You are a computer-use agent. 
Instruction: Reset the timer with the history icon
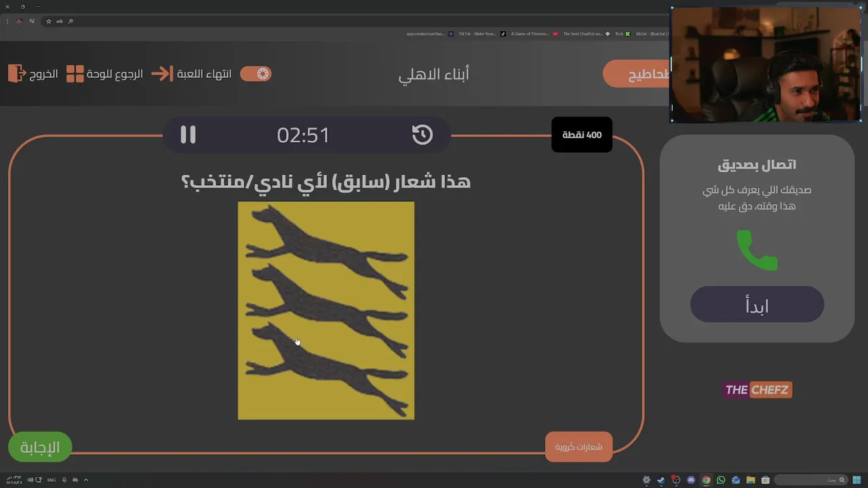point(422,135)
